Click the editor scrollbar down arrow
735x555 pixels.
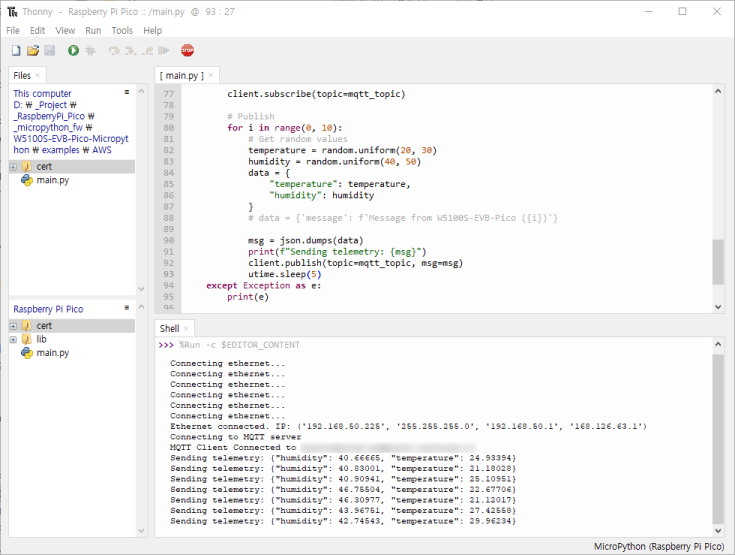pos(718,307)
